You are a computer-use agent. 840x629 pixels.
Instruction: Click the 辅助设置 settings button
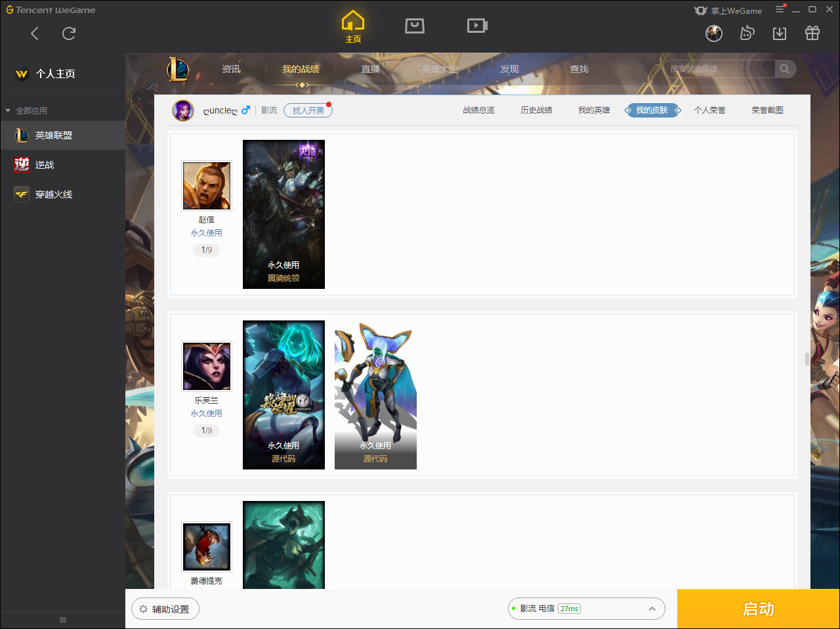(x=165, y=609)
